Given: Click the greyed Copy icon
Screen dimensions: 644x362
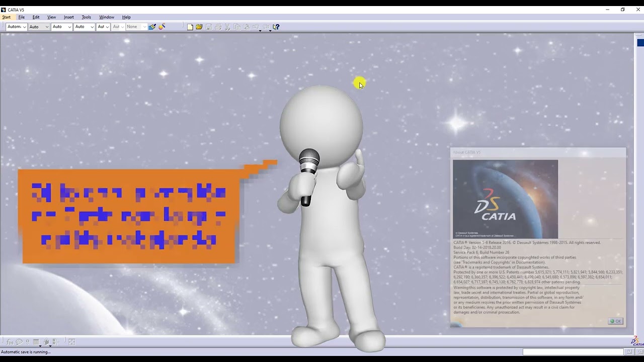Looking at the screenshot, I should click(x=237, y=27).
